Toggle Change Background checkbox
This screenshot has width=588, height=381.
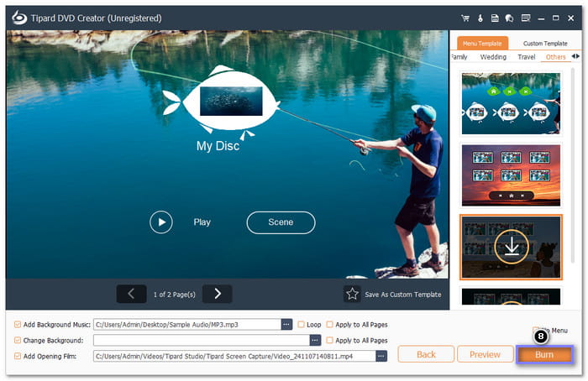click(x=18, y=340)
